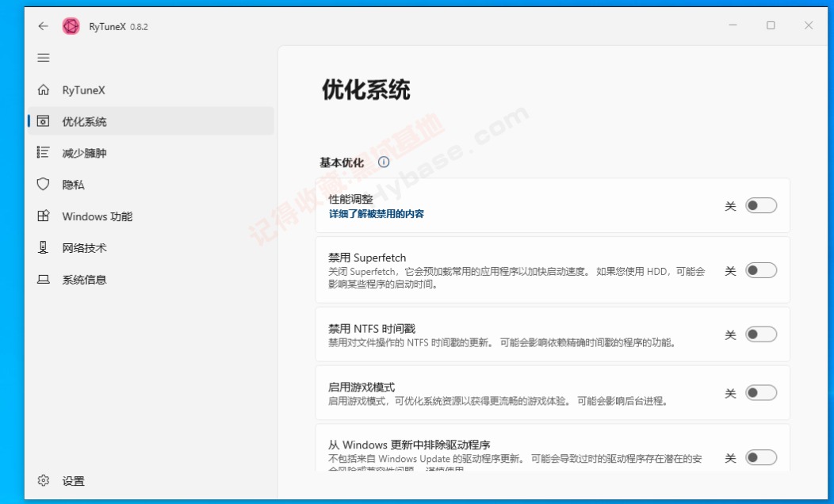Maximize the RyTuneX window
Screen dimensions: 834x504
[x=770, y=25]
